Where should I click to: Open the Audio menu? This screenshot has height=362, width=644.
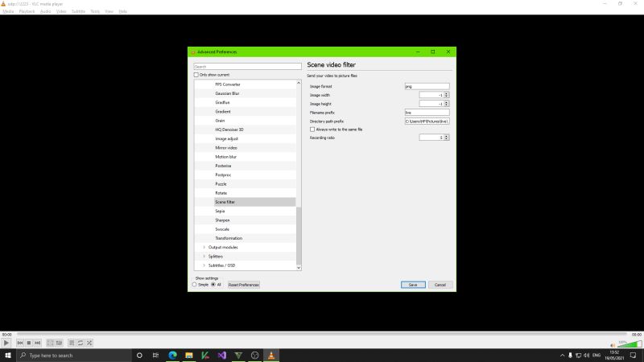click(46, 11)
